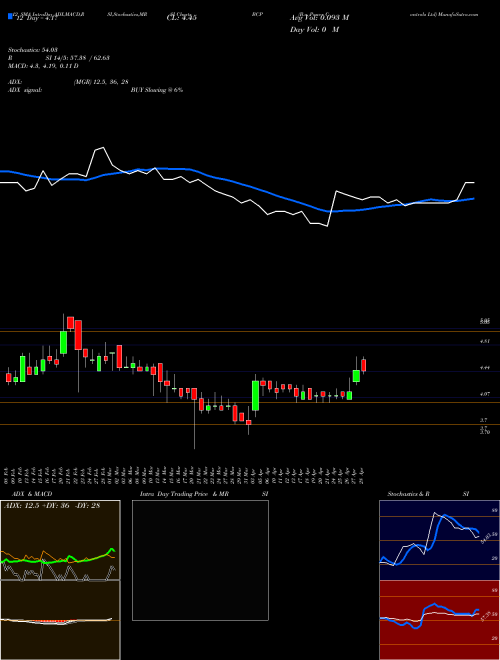
Task: Click the 'BUY Slowing @ 6%' signal text
Action: [x=157, y=90]
